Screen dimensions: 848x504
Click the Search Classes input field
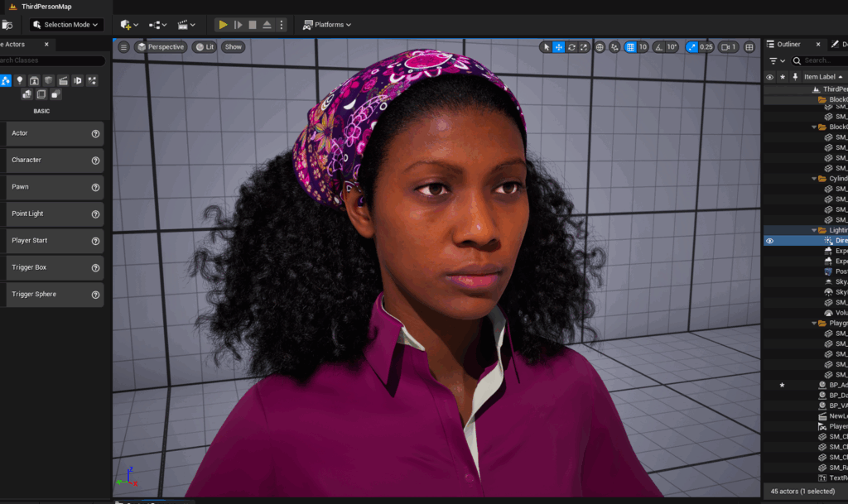(x=50, y=60)
